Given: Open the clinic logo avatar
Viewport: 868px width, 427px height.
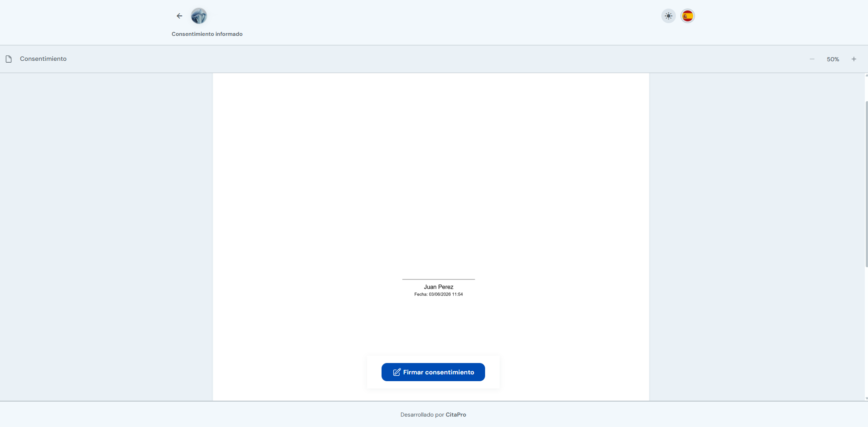Looking at the screenshot, I should tap(199, 16).
